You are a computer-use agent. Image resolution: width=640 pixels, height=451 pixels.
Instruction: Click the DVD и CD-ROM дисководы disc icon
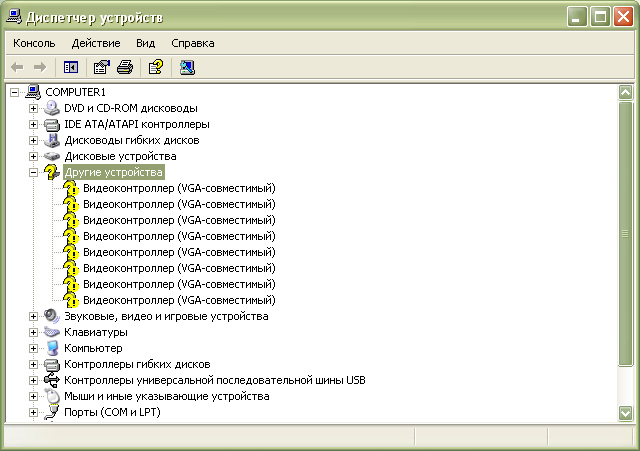[x=52, y=108]
